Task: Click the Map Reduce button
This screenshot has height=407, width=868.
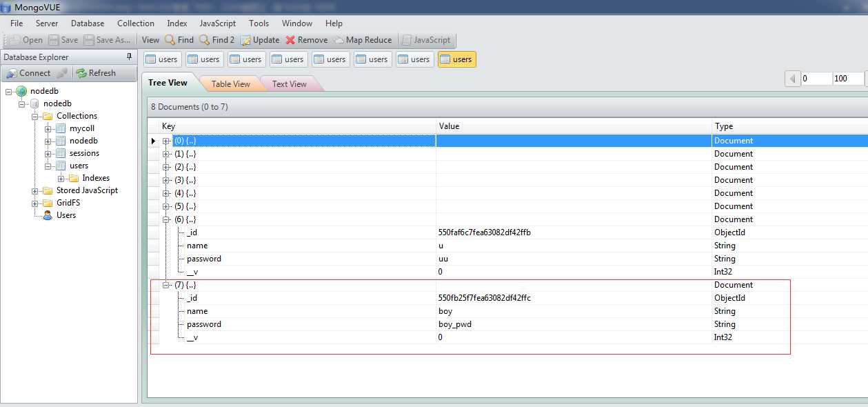Action: (x=363, y=40)
